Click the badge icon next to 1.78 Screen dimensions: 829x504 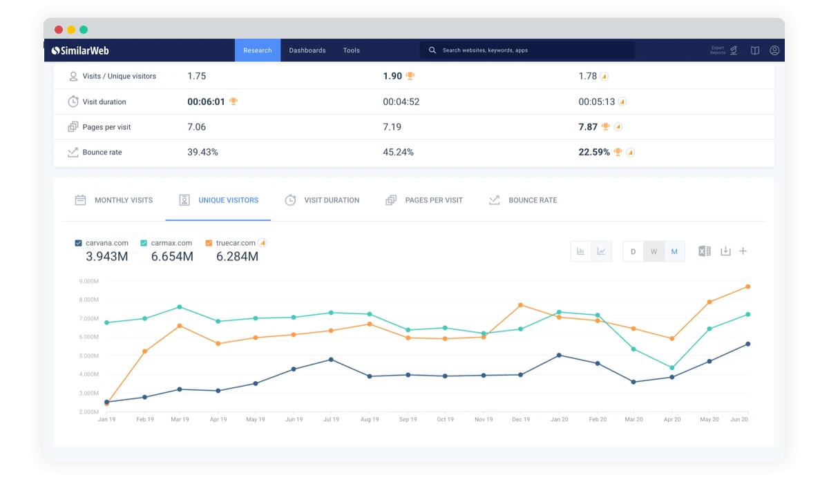click(604, 77)
